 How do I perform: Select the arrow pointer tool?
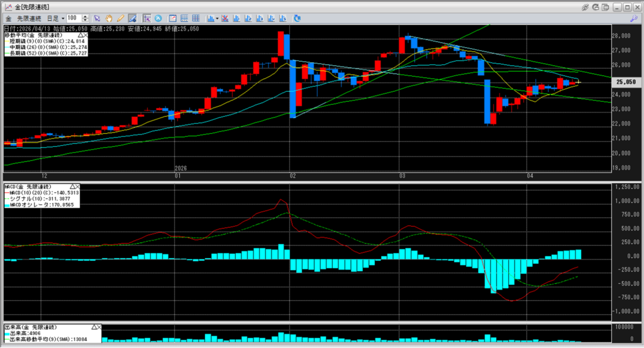pyautogui.click(x=97, y=18)
